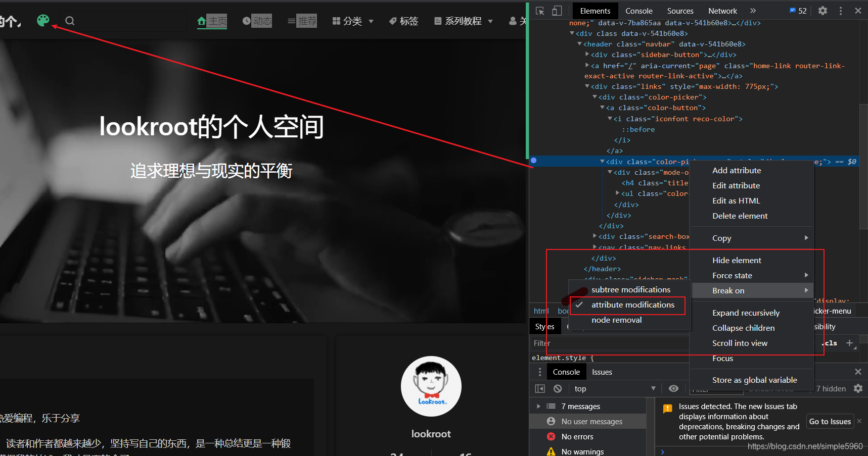
Task: Switch to the Sources tab
Action: pyautogui.click(x=680, y=11)
